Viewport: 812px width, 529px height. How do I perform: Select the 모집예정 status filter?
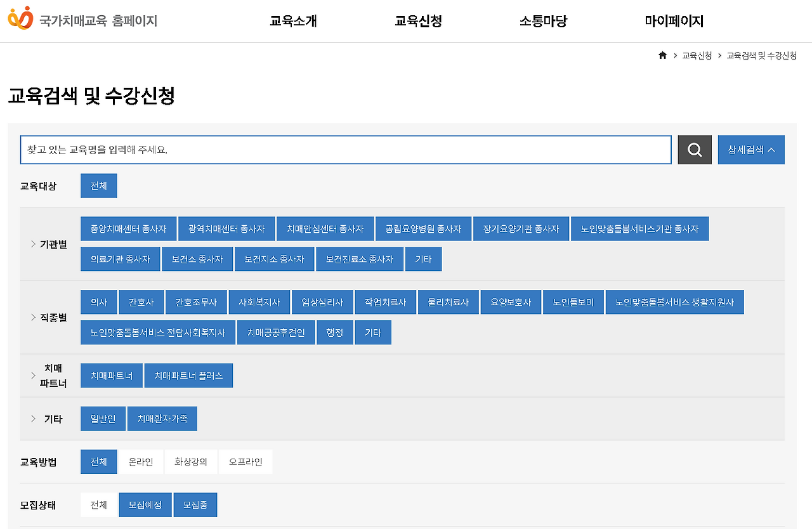[145, 504]
